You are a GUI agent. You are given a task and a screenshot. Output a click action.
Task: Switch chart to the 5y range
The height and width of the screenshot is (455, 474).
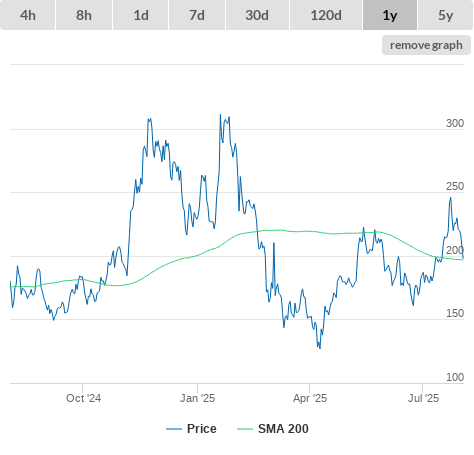tap(446, 15)
